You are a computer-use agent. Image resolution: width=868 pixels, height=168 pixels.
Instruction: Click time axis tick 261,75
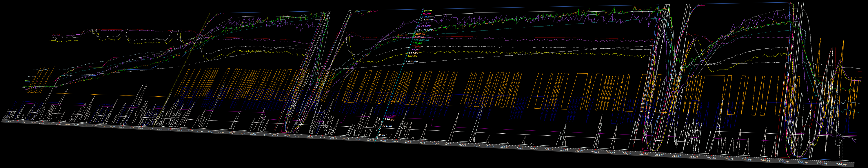422,143
